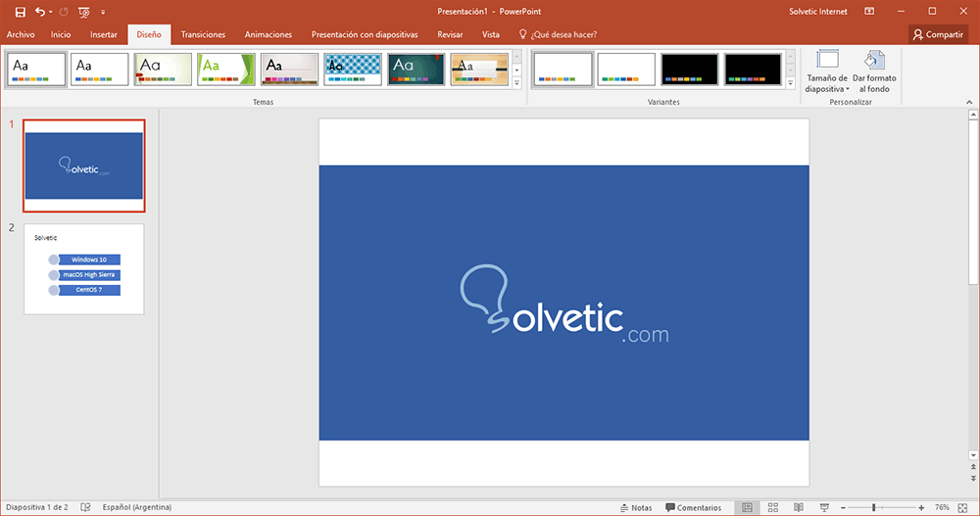Screen dimensions: 980x516
Task: Switch to Reading view icon
Action: (x=799, y=507)
